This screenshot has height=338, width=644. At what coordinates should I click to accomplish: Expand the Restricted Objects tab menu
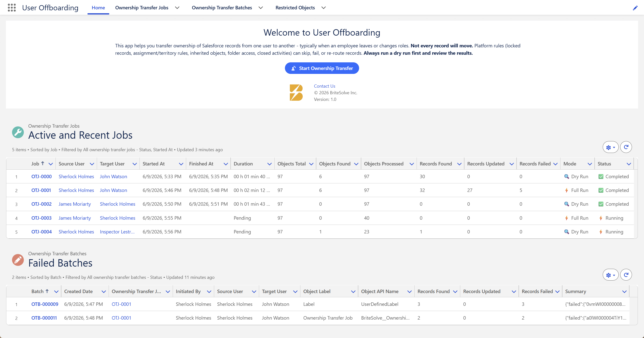point(323,8)
